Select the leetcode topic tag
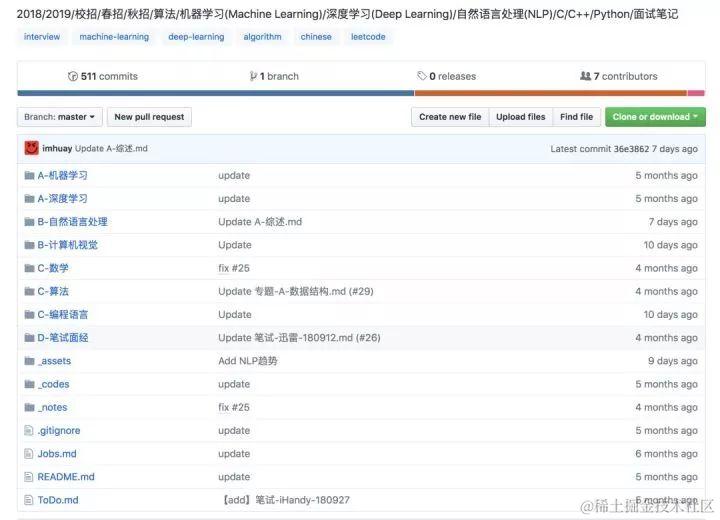The width and height of the screenshot is (720, 520). [x=368, y=37]
